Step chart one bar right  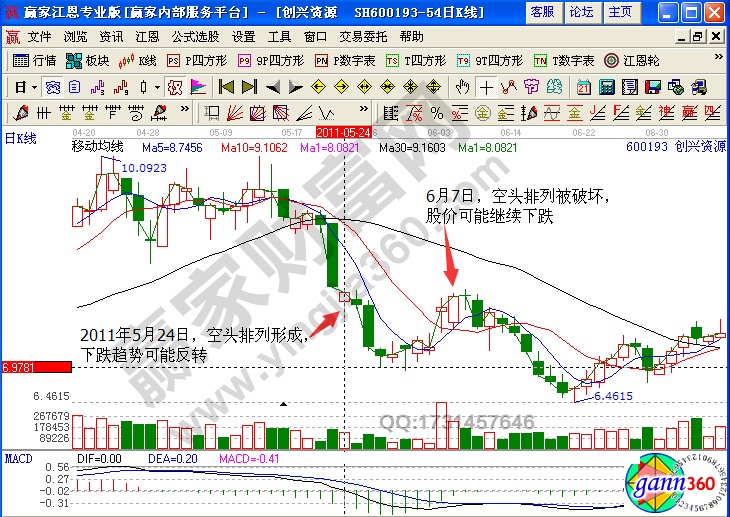click(x=295, y=87)
